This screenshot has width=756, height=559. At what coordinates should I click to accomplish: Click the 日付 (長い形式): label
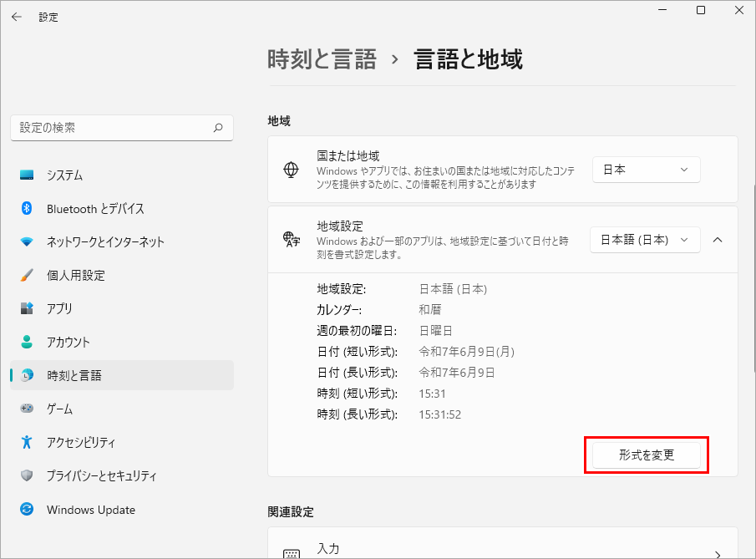(x=358, y=373)
